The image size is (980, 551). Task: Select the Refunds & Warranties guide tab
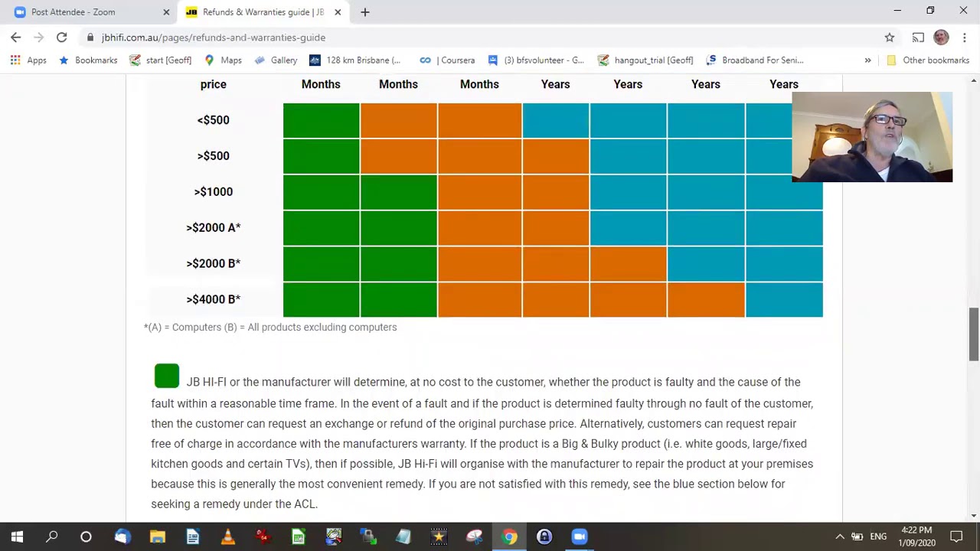coord(264,11)
